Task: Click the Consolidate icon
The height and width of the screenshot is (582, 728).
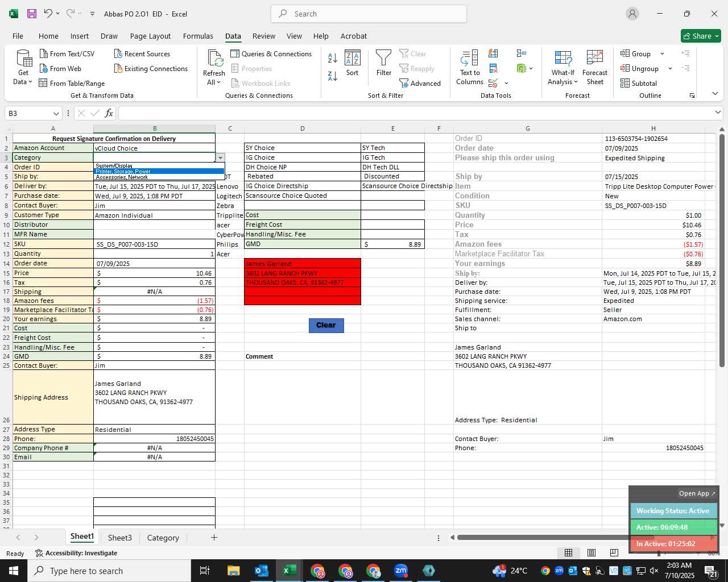Action: pos(521,53)
